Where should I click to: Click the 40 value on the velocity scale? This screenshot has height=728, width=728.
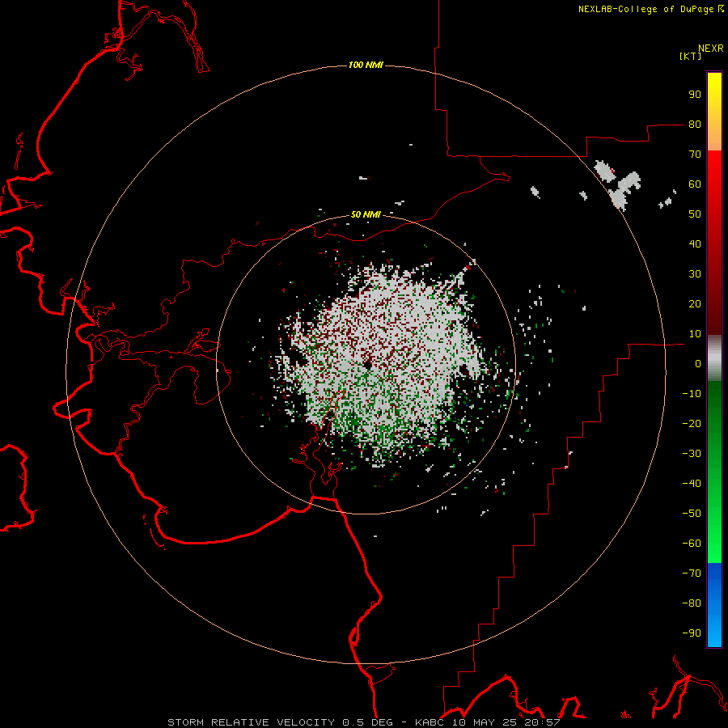[695, 243]
